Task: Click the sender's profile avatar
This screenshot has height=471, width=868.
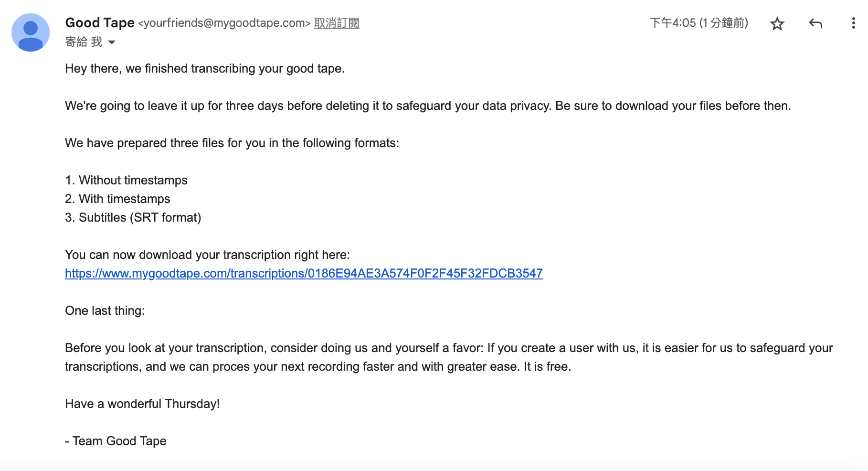Action: point(31,32)
